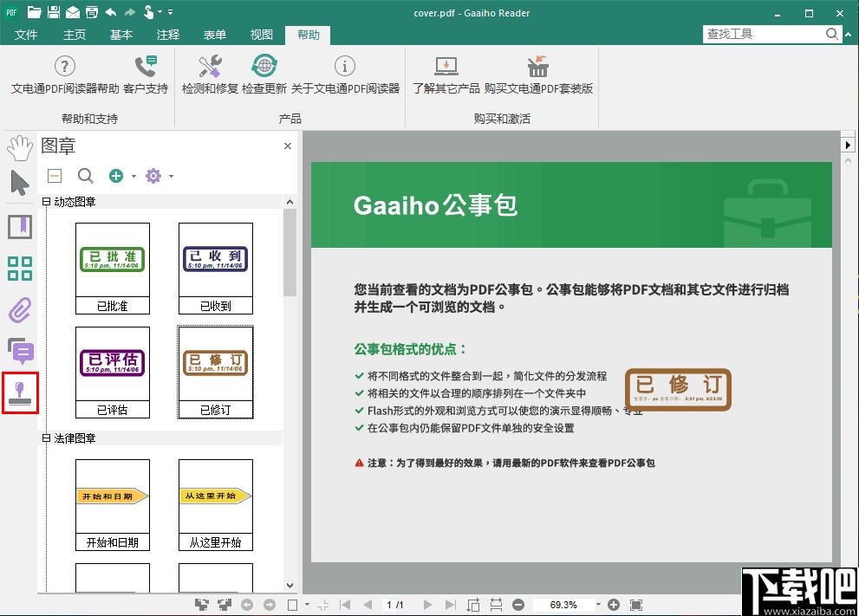Select the Hand tool in the sidebar
Screen dimensions: 859x616
tap(20, 148)
